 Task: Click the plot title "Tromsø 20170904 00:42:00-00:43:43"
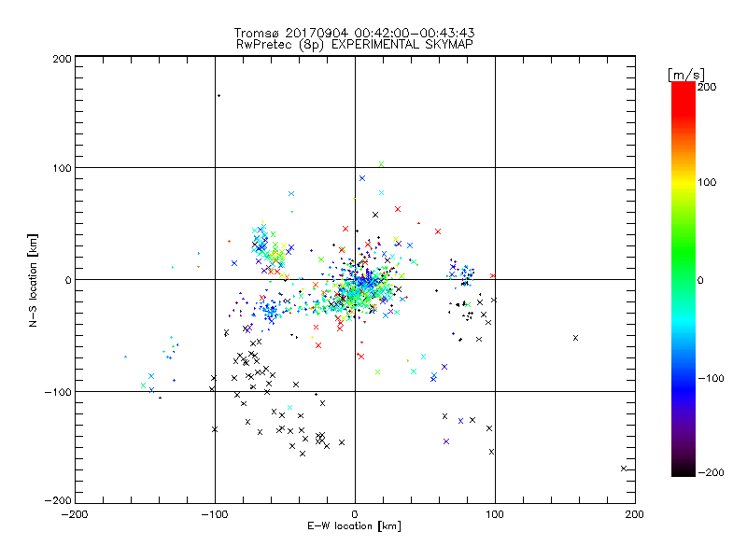pyautogui.click(x=354, y=33)
